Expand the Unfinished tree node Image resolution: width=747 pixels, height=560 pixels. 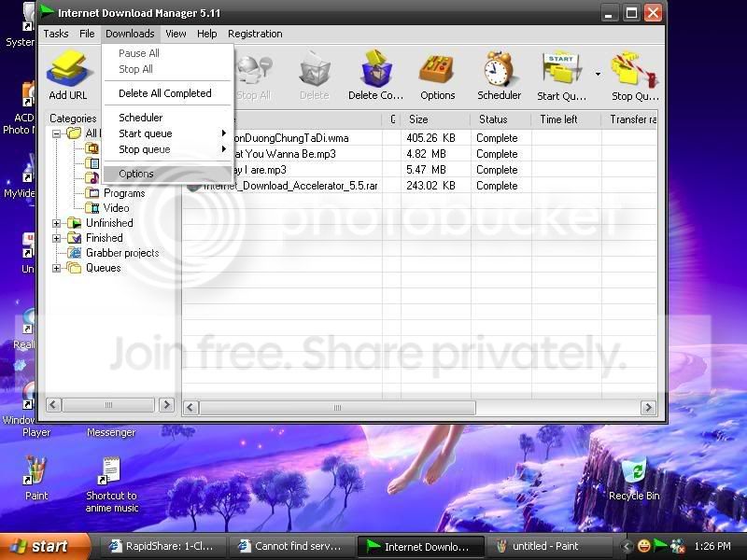pos(56,223)
